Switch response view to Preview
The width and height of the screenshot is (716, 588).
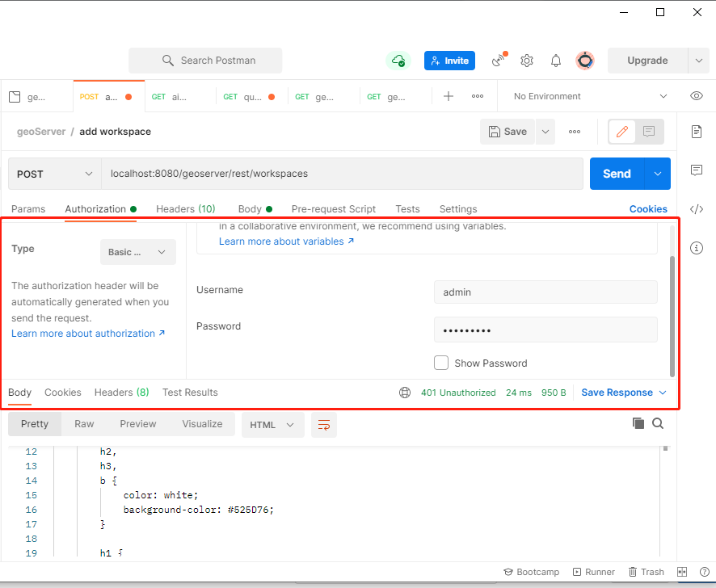[x=137, y=423]
